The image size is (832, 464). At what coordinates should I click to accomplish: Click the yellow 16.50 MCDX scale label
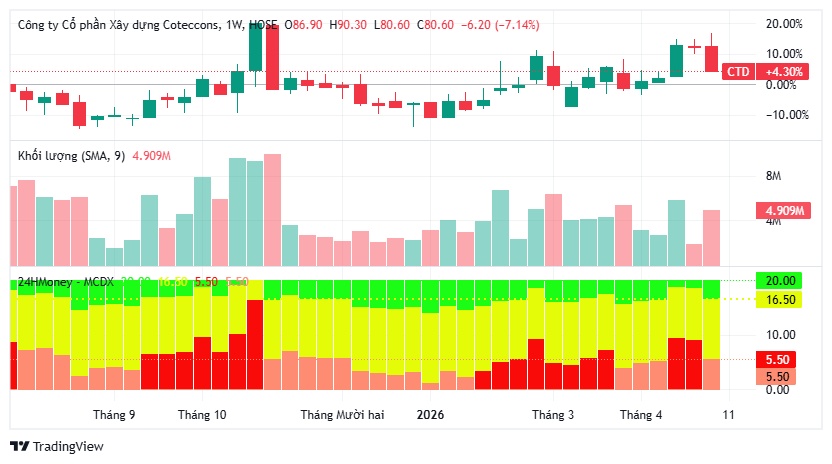(779, 299)
